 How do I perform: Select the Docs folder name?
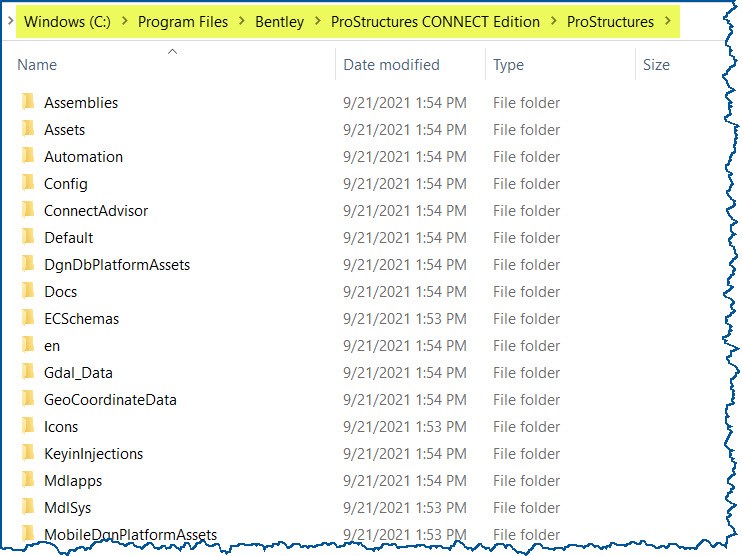[x=61, y=291]
